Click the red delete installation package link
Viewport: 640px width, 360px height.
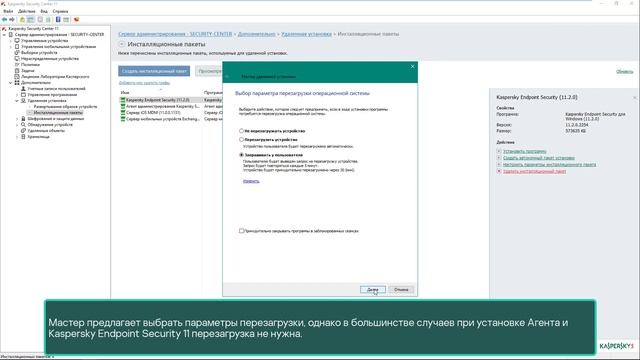(x=534, y=171)
